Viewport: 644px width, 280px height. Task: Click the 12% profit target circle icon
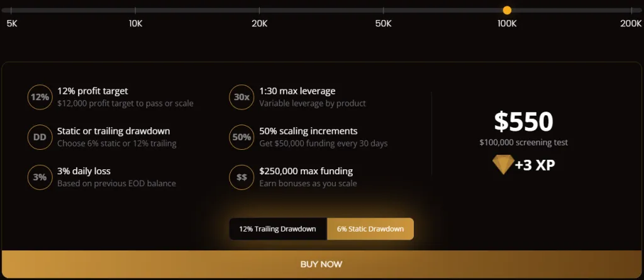pyautogui.click(x=40, y=97)
